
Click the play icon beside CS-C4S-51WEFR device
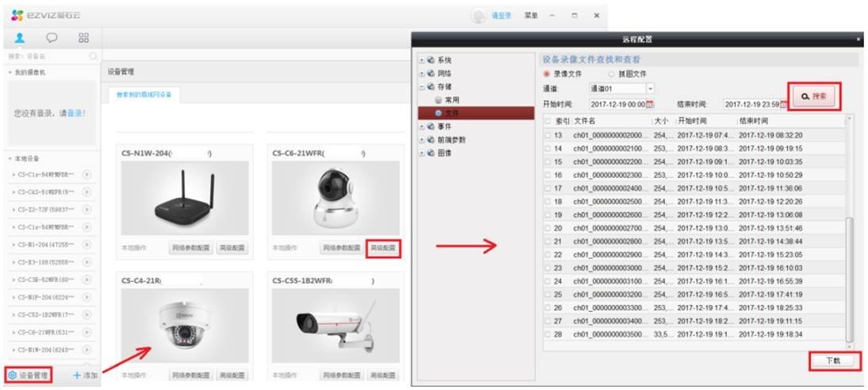coord(86,191)
